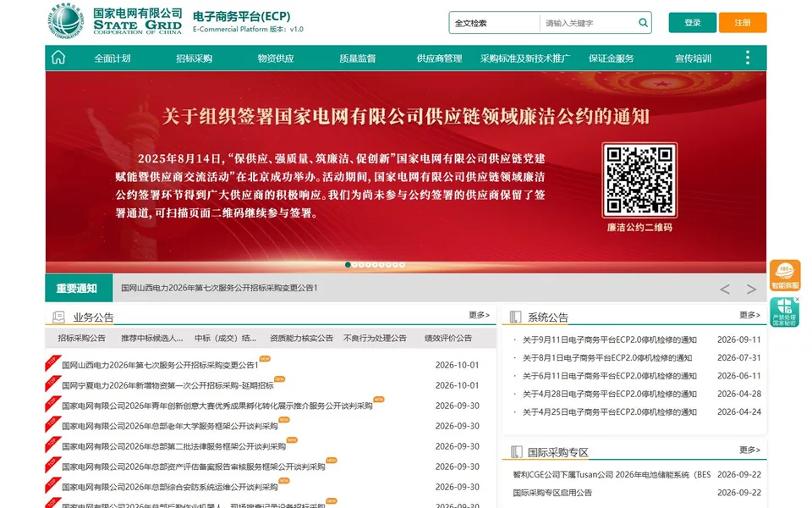Open the 质量监督 navigation menu
This screenshot has width=812, height=508.
358,58
